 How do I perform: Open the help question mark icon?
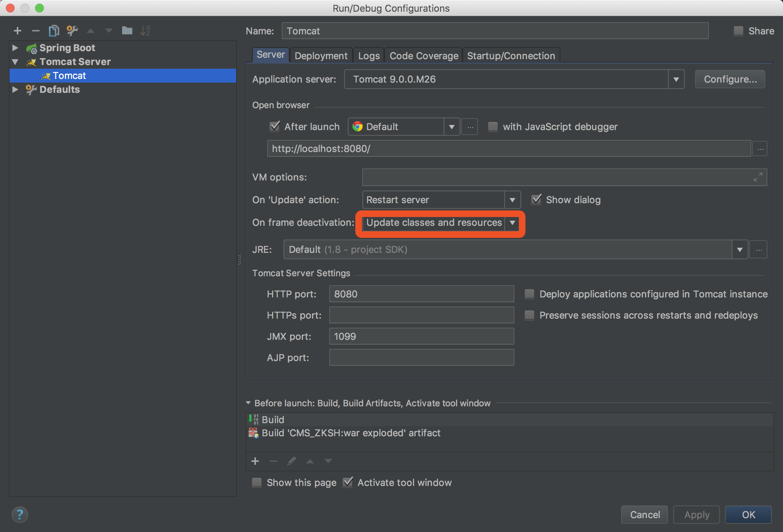[x=20, y=514]
